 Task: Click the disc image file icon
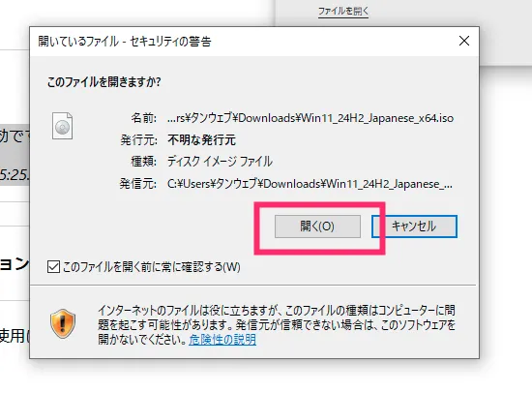pos(62,126)
